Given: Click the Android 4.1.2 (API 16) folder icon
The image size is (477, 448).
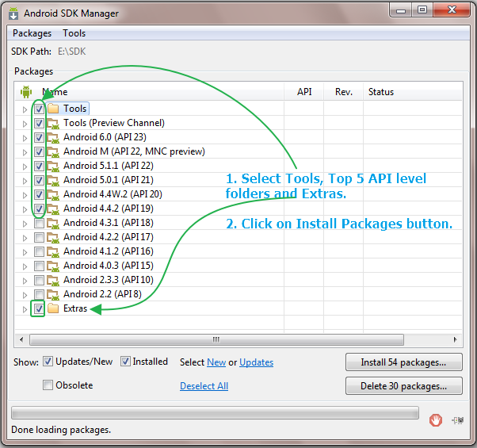Looking at the screenshot, I should tap(53, 251).
